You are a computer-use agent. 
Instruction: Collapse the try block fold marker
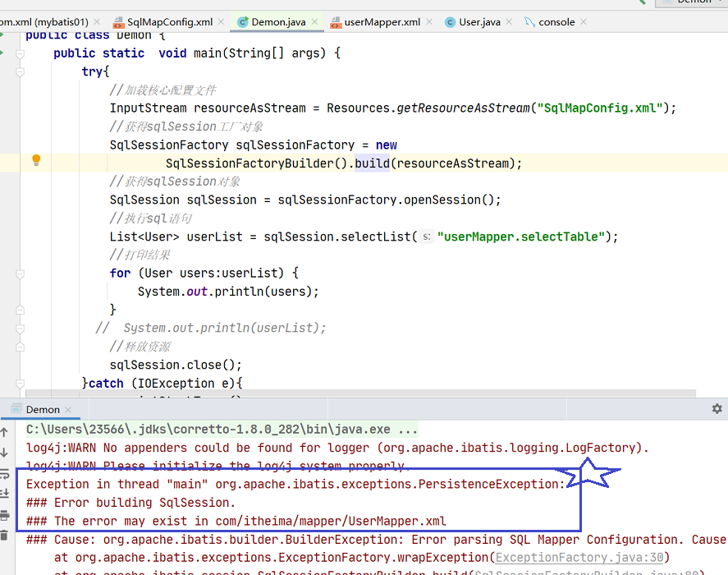click(20, 72)
